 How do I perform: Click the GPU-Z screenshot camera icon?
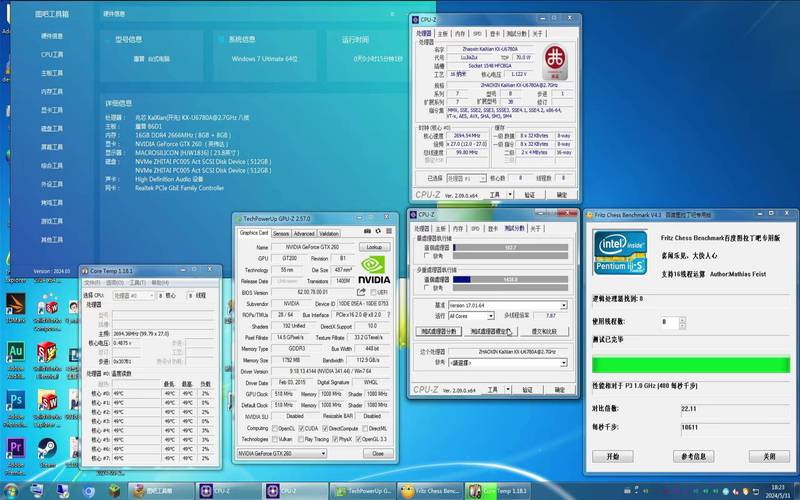(x=368, y=231)
